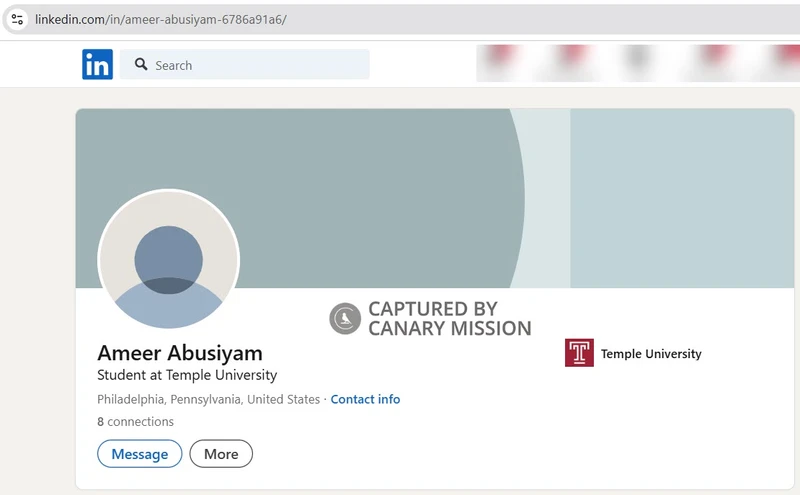Click 'Student at Temple University' headline
Image resolution: width=800 pixels, height=495 pixels.
(x=187, y=376)
